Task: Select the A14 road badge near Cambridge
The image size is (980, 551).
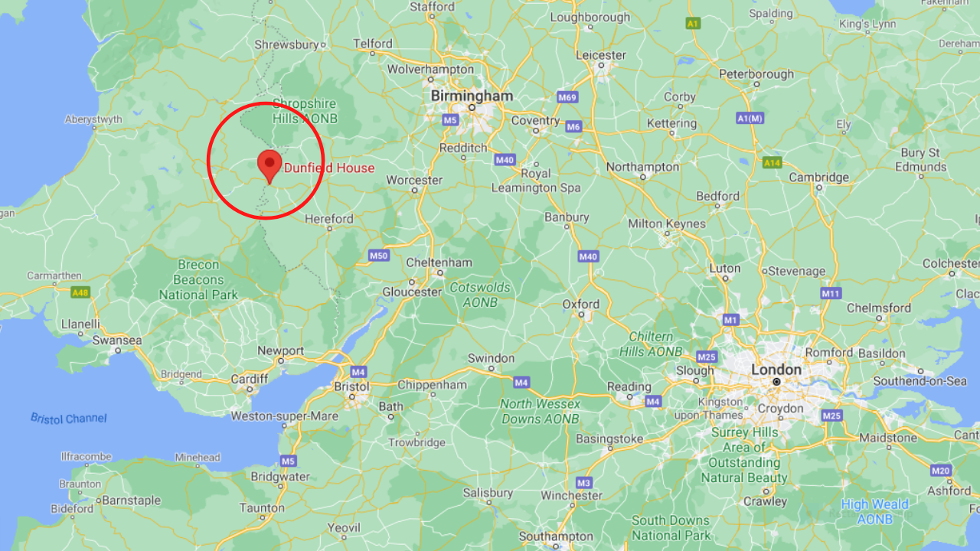Action: click(772, 162)
